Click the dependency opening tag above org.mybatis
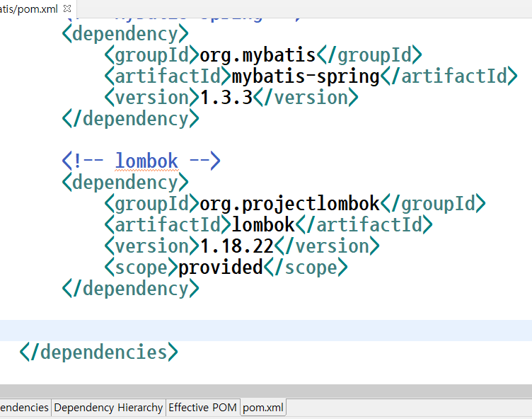 (125, 34)
